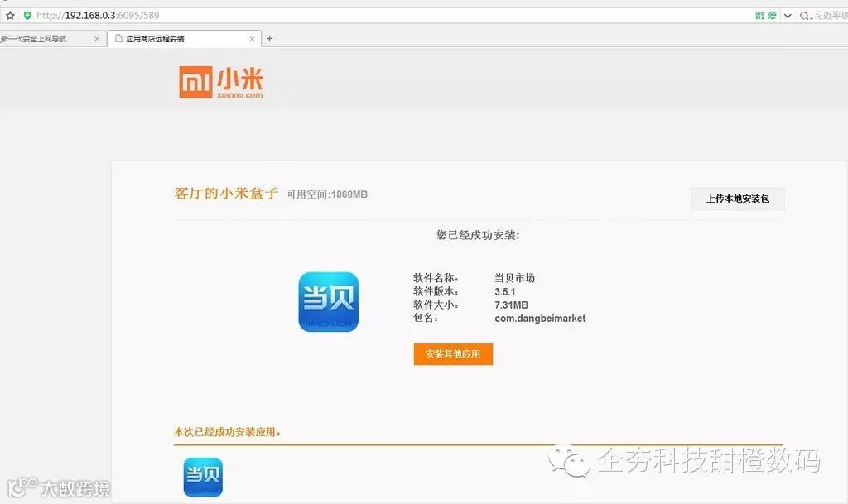Image resolution: width=848 pixels, height=504 pixels.
Task: Open a new tab with plus button
Action: pyautogui.click(x=269, y=38)
